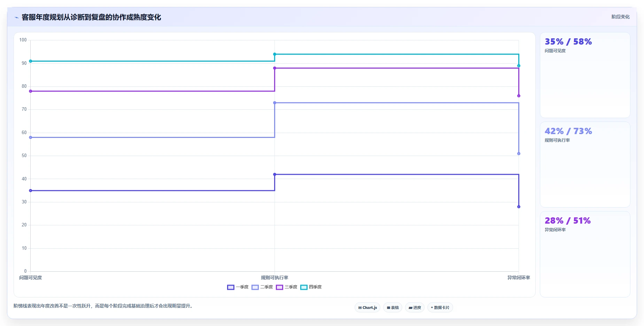
Task: Click the 四季度 legend color swatch
Action: (x=304, y=287)
